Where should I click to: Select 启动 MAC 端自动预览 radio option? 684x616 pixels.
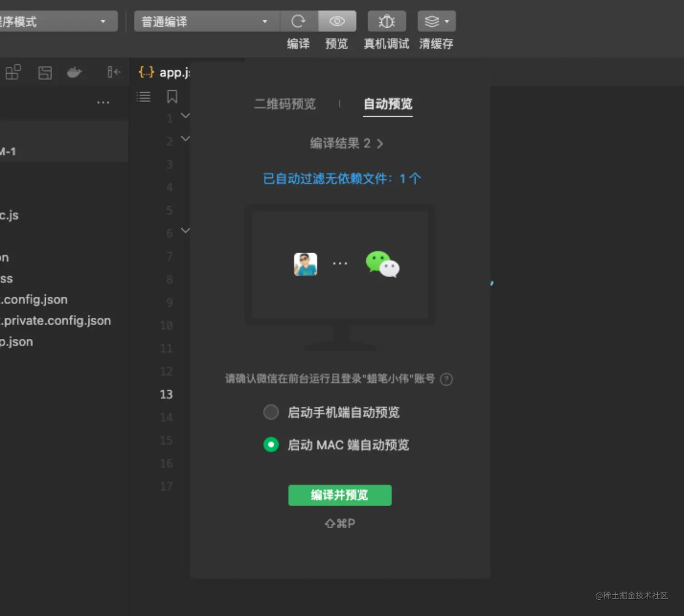click(x=271, y=445)
